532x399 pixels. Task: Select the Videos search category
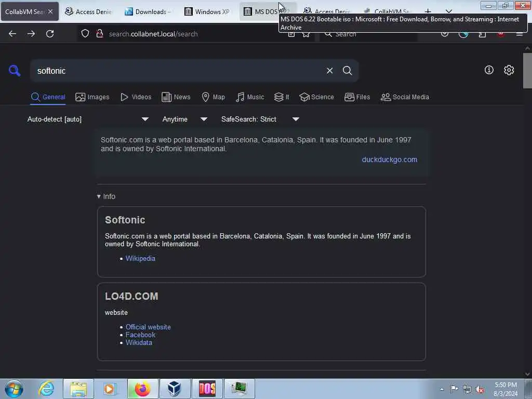[x=136, y=97]
